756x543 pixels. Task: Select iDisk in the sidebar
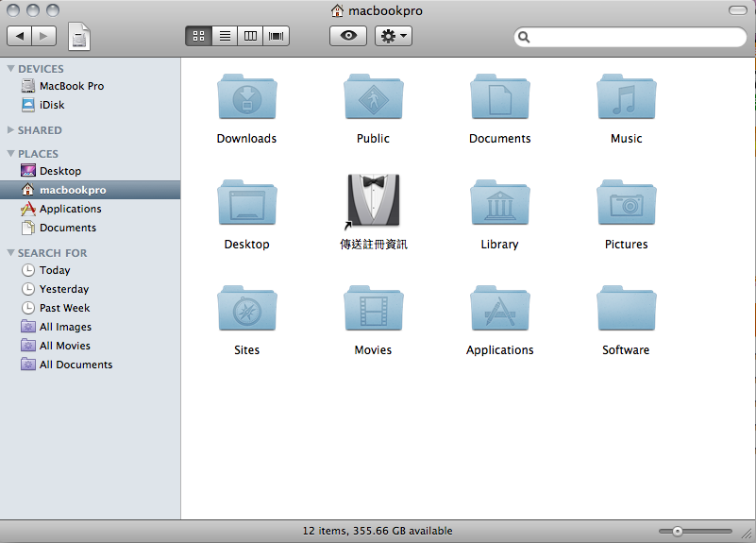pyautogui.click(x=91, y=105)
